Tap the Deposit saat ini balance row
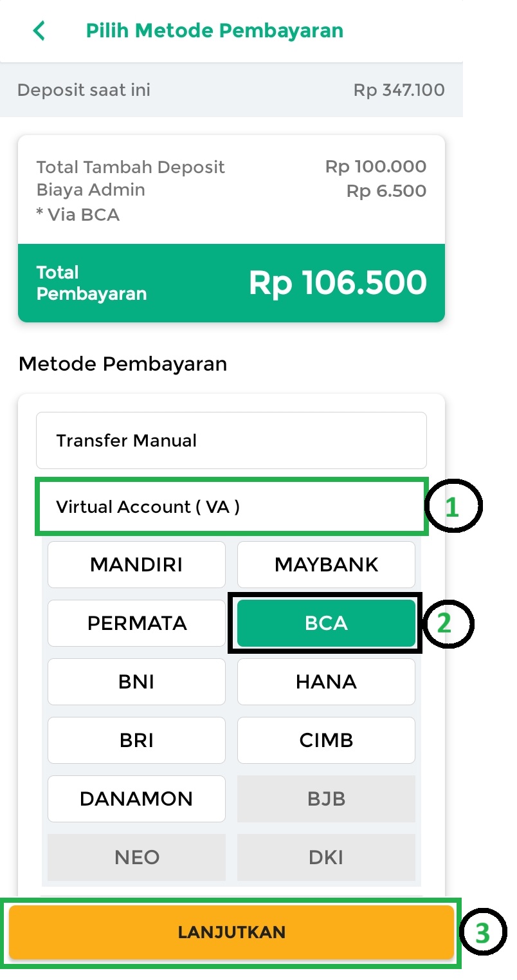Image resolution: width=517 pixels, height=980 pixels. 231,90
